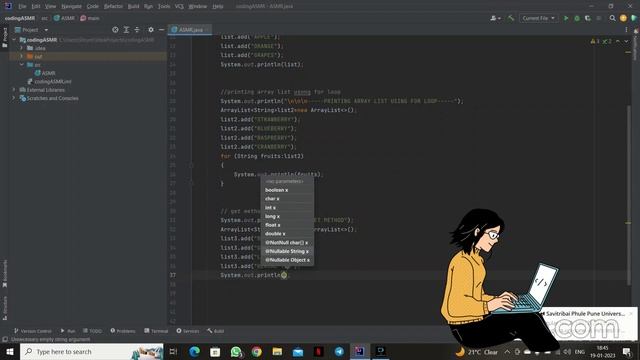Click the Select Opened File target icon
The image size is (640, 360).
[115, 30]
